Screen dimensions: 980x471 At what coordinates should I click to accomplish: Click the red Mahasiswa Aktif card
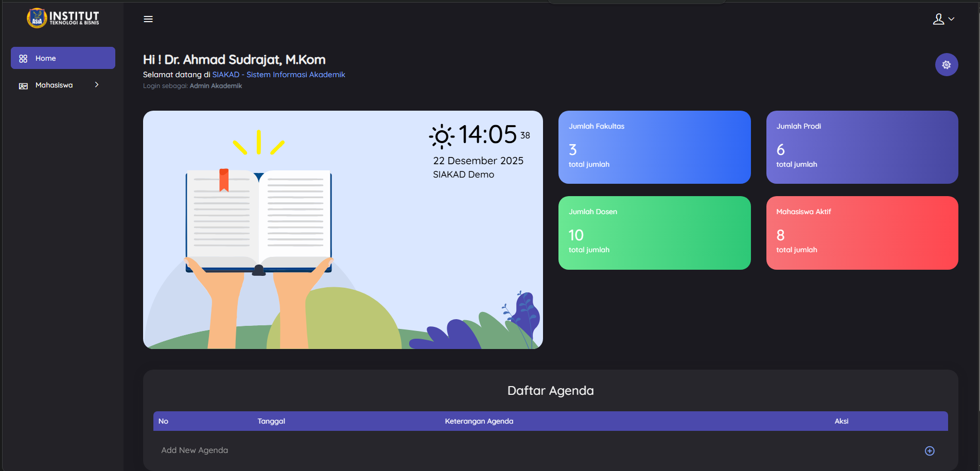[x=862, y=233]
